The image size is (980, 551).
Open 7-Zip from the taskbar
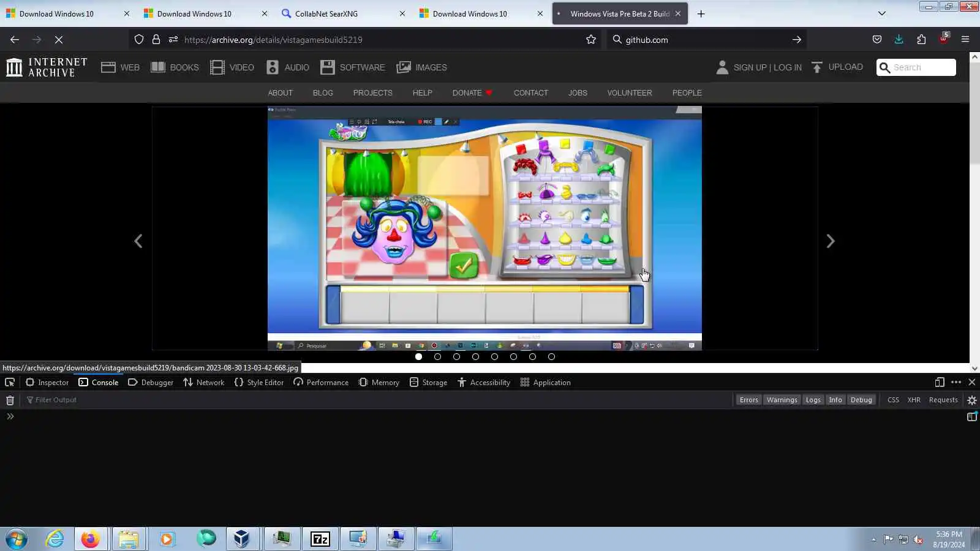(320, 539)
